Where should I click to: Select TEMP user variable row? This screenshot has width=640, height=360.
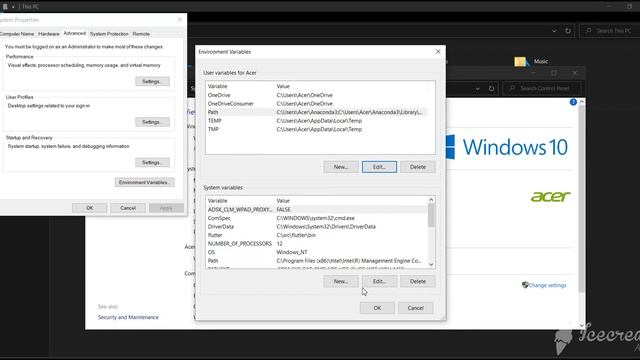(317, 121)
